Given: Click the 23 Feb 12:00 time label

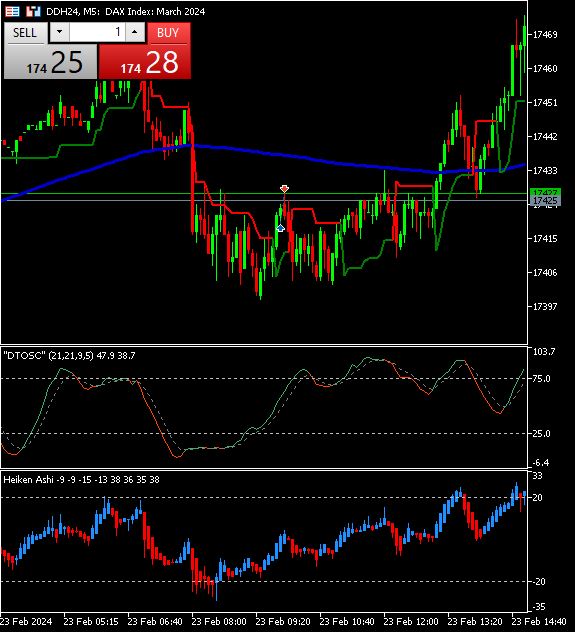Looking at the screenshot, I should pyautogui.click(x=411, y=622).
